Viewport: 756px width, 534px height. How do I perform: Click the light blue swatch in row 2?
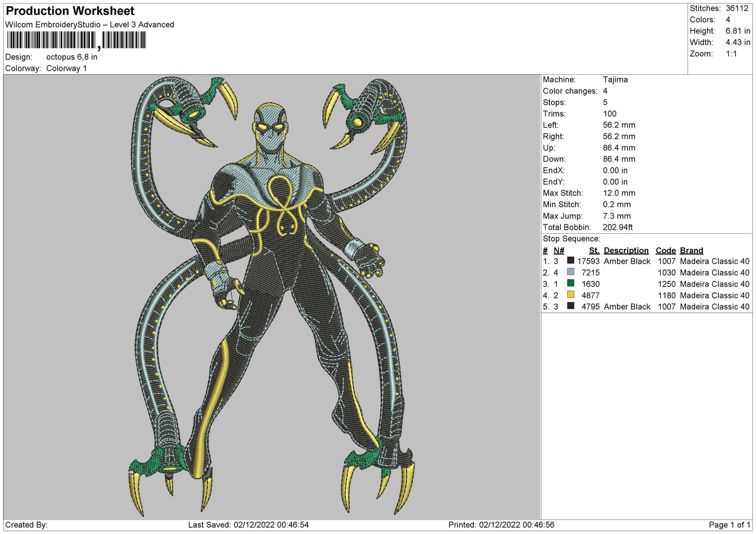571,272
